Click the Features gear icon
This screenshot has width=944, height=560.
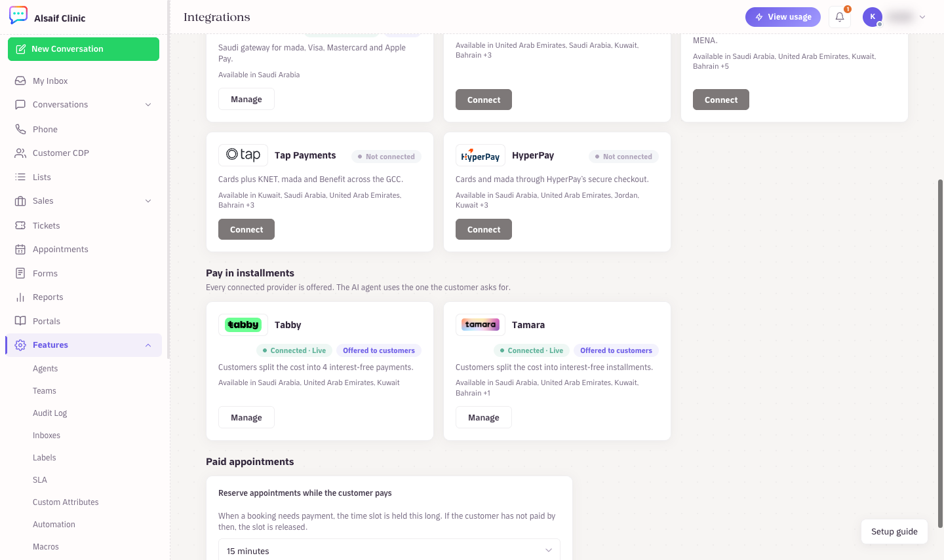[20, 345]
